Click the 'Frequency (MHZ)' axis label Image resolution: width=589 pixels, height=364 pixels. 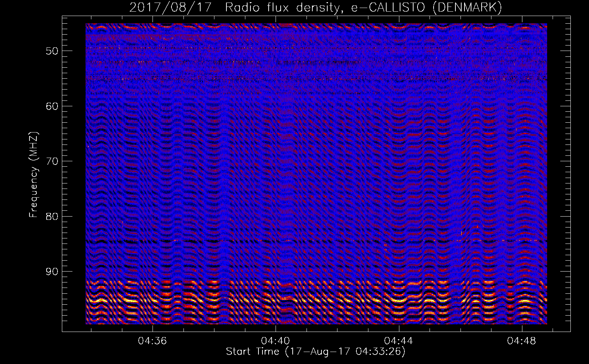(x=33, y=175)
